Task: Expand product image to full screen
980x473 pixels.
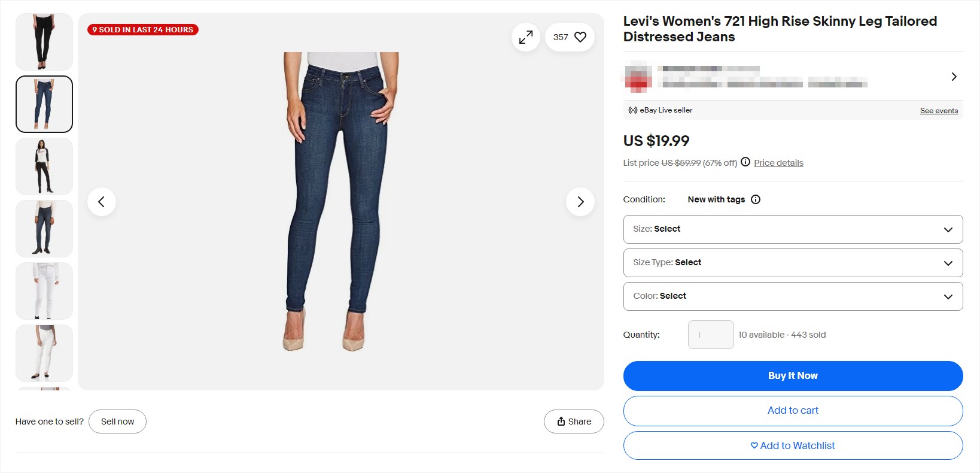Action: click(525, 37)
